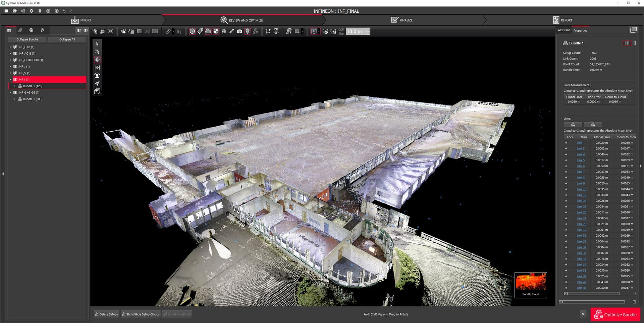Viewport: 644px width, 323px height.
Task: Click the tag label icon in toolbar
Action: (200, 31)
